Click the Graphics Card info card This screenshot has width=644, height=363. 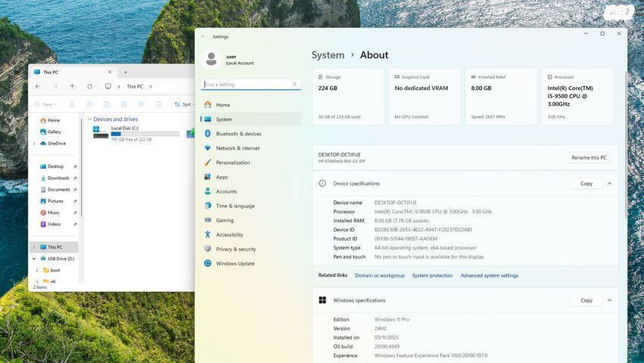click(x=425, y=97)
